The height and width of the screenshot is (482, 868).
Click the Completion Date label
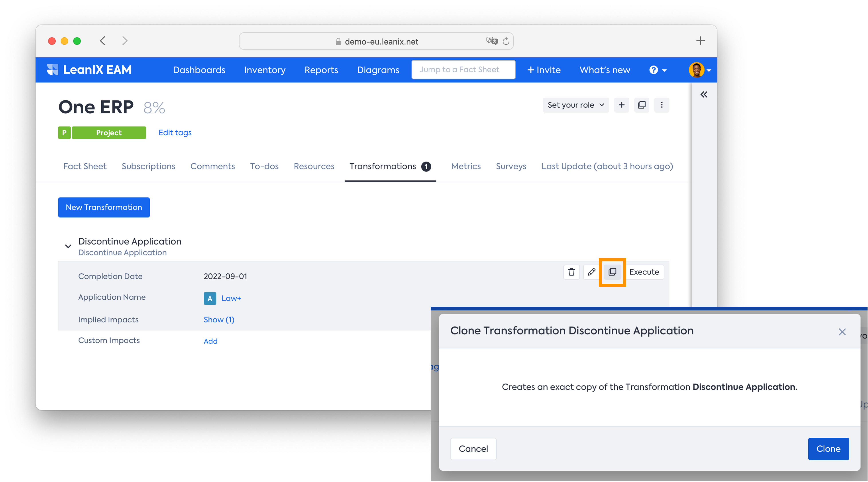(x=110, y=276)
